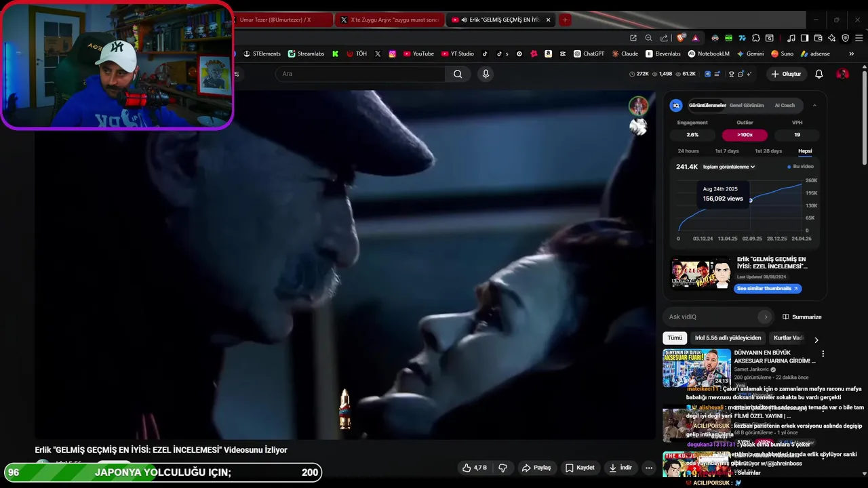This screenshot has width=868, height=488.
Task: Open Streamlabs bookmark
Action: (x=306, y=54)
